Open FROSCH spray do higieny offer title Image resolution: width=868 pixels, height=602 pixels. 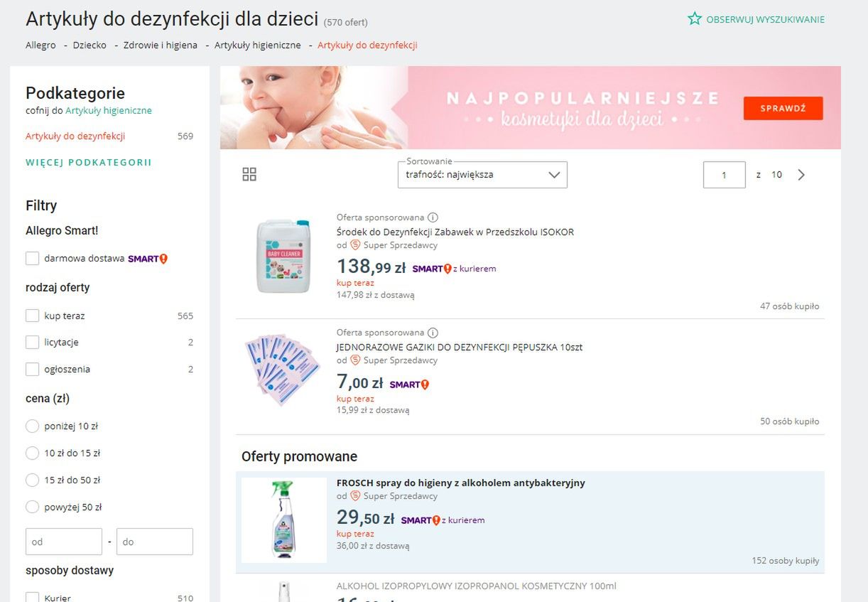[460, 483]
